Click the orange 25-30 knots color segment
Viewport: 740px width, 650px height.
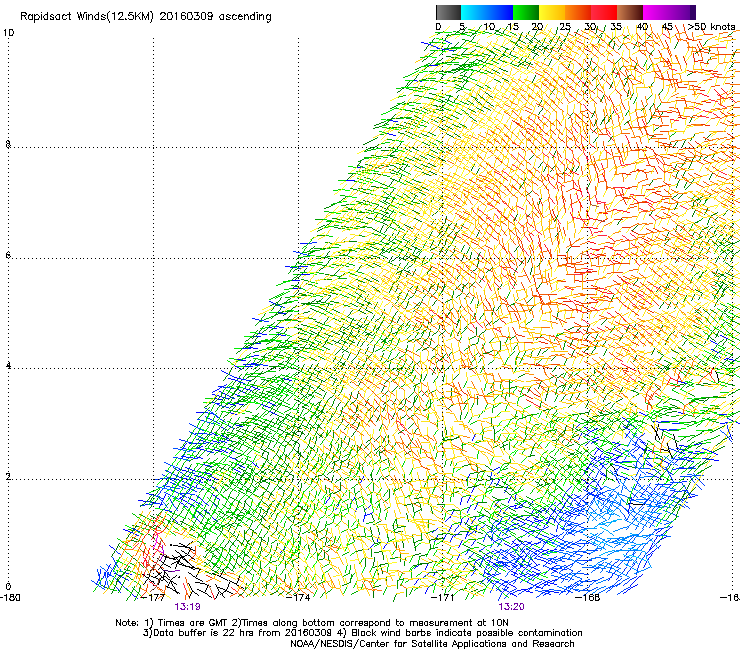click(578, 12)
